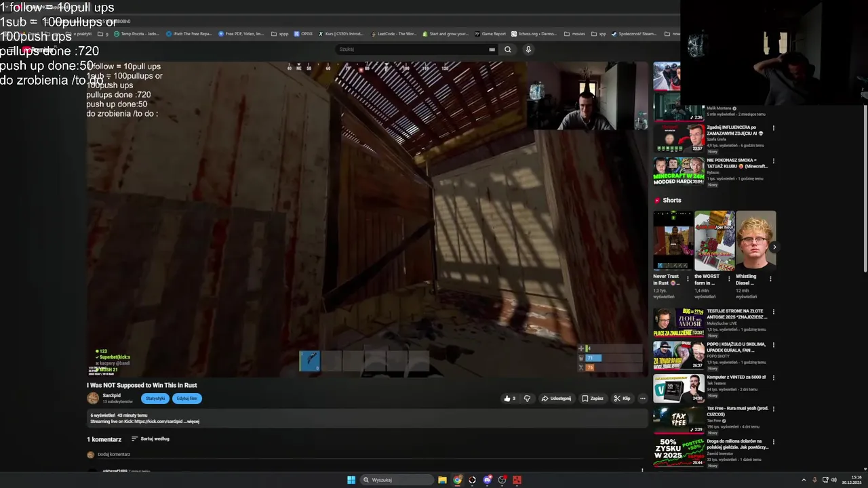This screenshot has height=488, width=868.
Task: Show hidden tray icons with the chevron
Action: coord(804,480)
